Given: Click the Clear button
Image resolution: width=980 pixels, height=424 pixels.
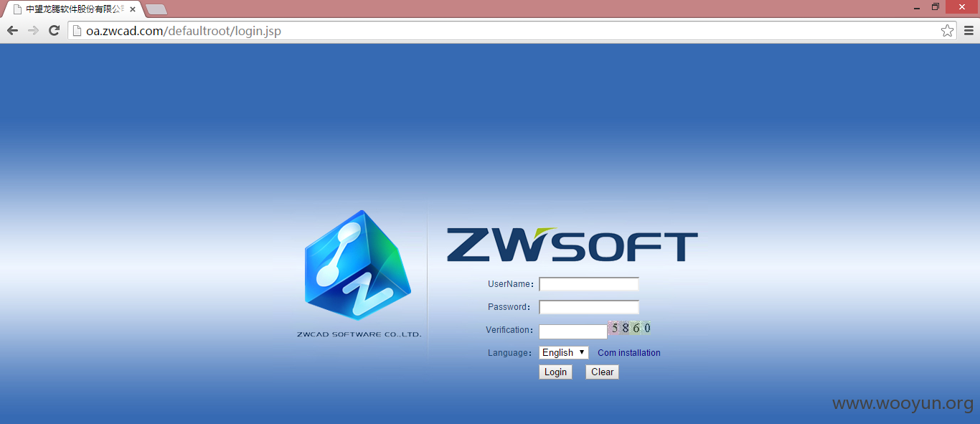Looking at the screenshot, I should pyautogui.click(x=602, y=372).
